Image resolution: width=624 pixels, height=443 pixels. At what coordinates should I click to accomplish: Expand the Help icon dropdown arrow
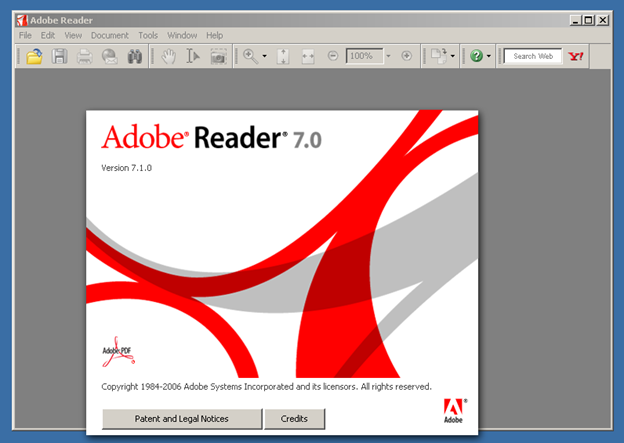click(x=489, y=57)
